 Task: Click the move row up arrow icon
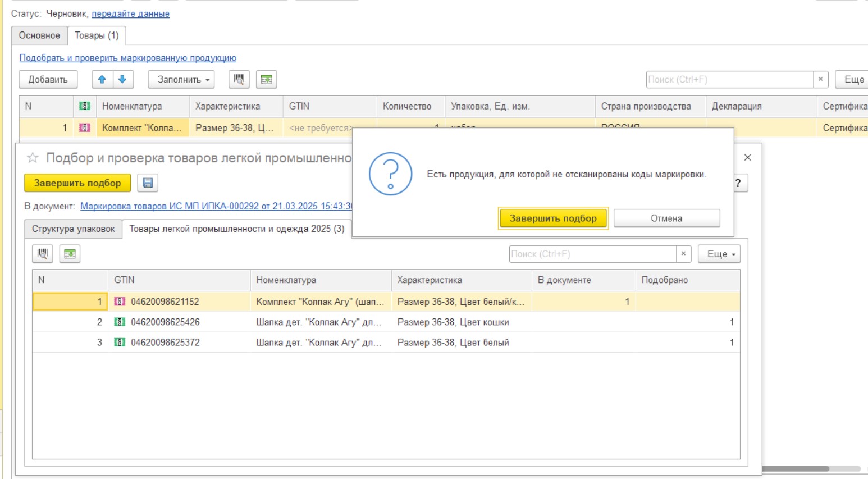[x=102, y=80]
